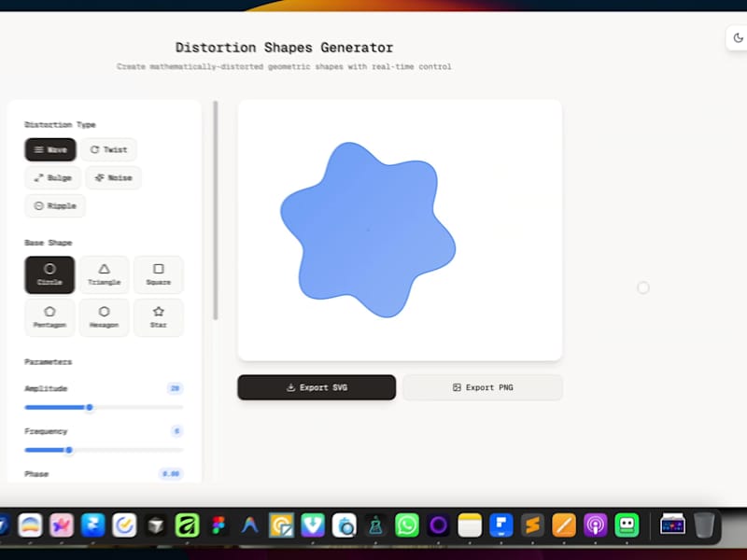Choose Triangle as the base shape

[104, 274]
